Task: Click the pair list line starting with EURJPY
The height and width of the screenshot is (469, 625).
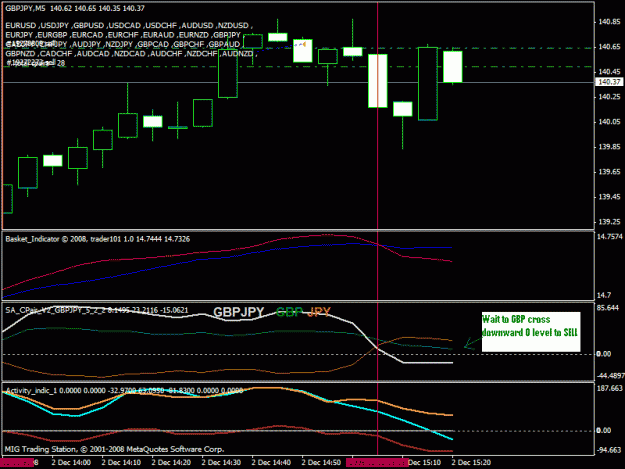Action: [123, 35]
